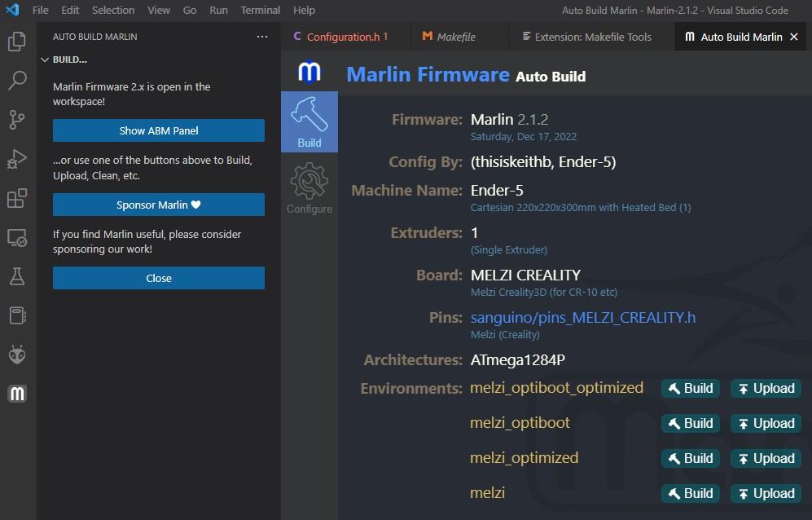This screenshot has width=812, height=520.
Task: Click the Marlin logo in the panel header
Action: tap(309, 72)
